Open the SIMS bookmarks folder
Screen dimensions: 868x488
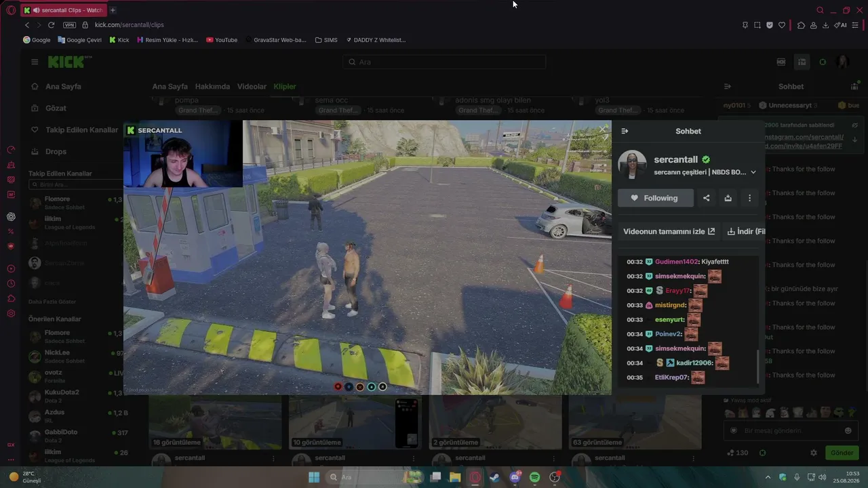[326, 40]
